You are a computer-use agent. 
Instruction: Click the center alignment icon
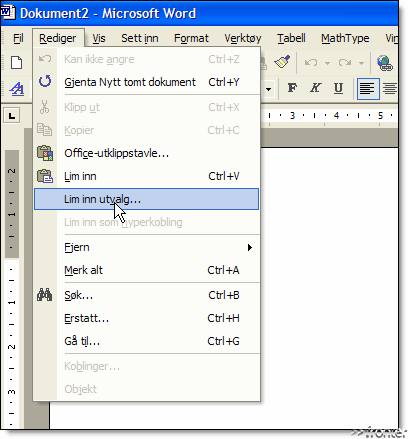pos(389,89)
